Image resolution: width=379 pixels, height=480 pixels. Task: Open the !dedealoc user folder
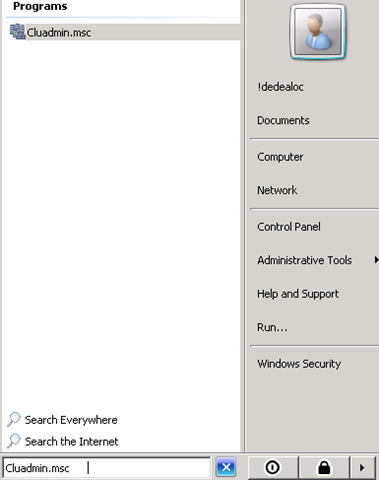pyautogui.click(x=280, y=87)
